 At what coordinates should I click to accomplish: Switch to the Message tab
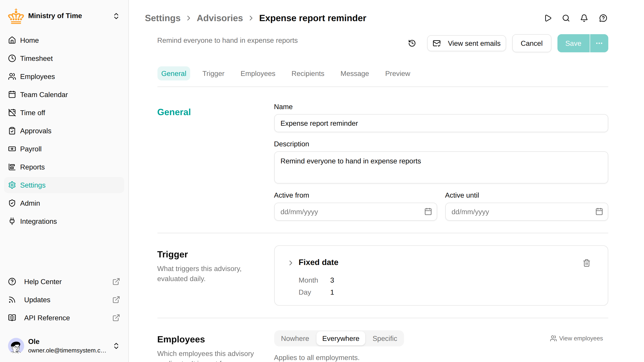tap(355, 73)
